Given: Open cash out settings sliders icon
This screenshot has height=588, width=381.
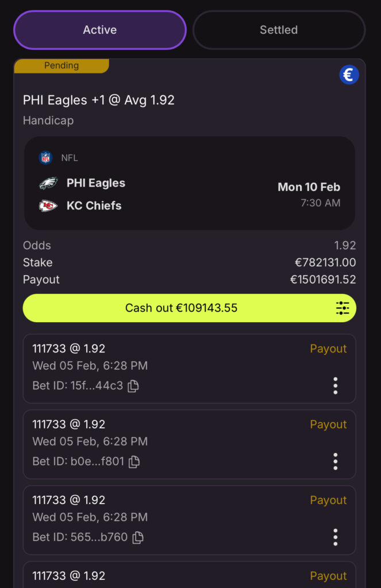Looking at the screenshot, I should tap(342, 308).
